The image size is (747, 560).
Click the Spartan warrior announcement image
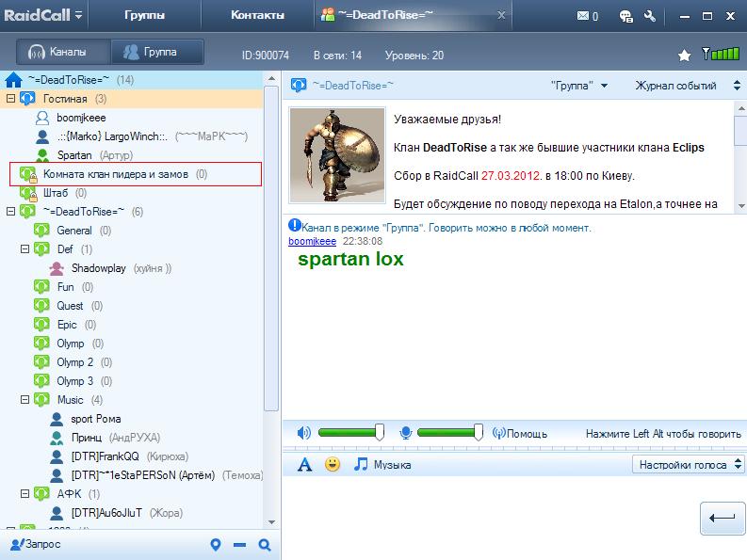(x=337, y=155)
